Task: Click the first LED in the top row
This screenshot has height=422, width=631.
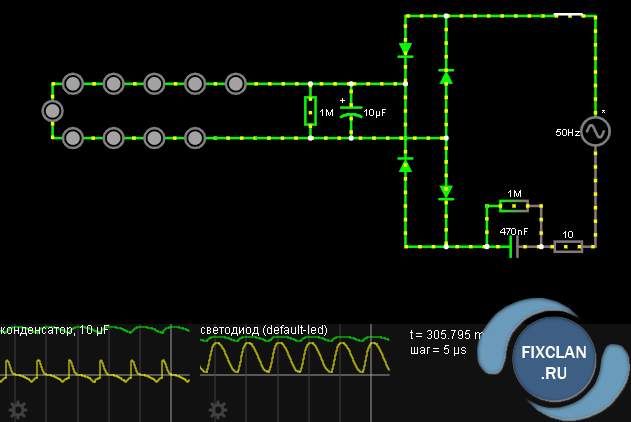Action: coord(72,84)
